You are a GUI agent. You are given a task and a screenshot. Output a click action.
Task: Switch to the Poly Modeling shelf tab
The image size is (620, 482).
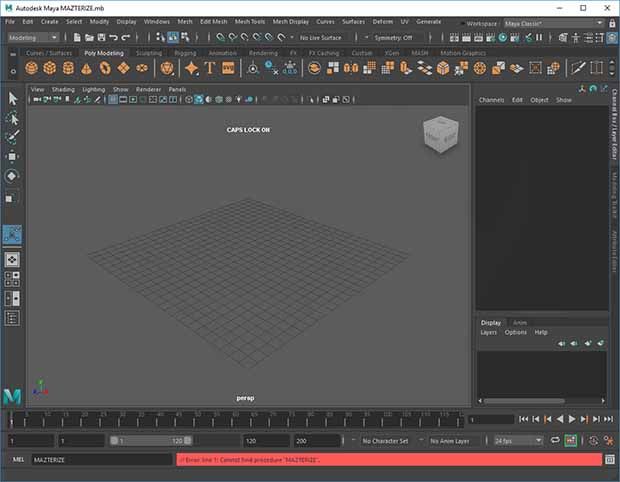click(104, 53)
